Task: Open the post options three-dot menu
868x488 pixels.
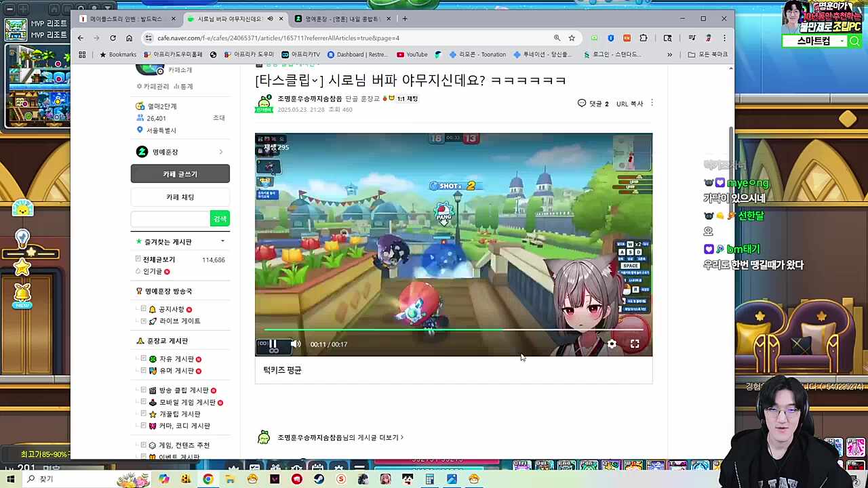Action: click(x=652, y=103)
